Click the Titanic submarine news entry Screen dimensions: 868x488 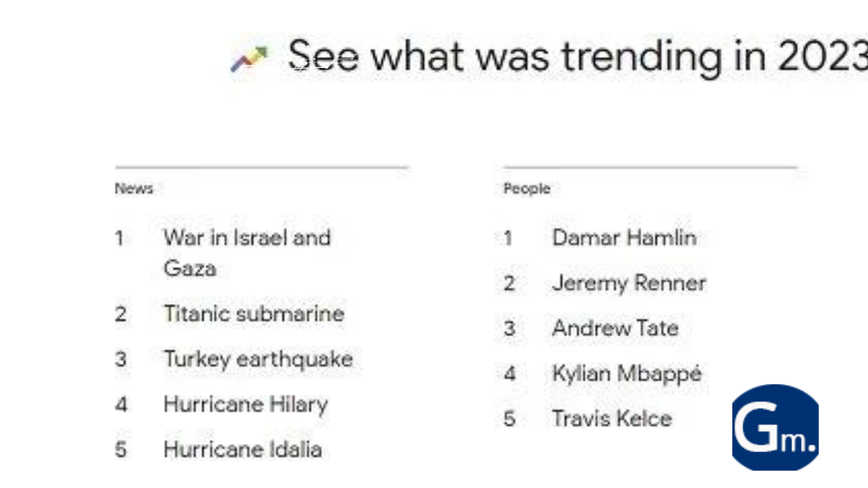254,314
